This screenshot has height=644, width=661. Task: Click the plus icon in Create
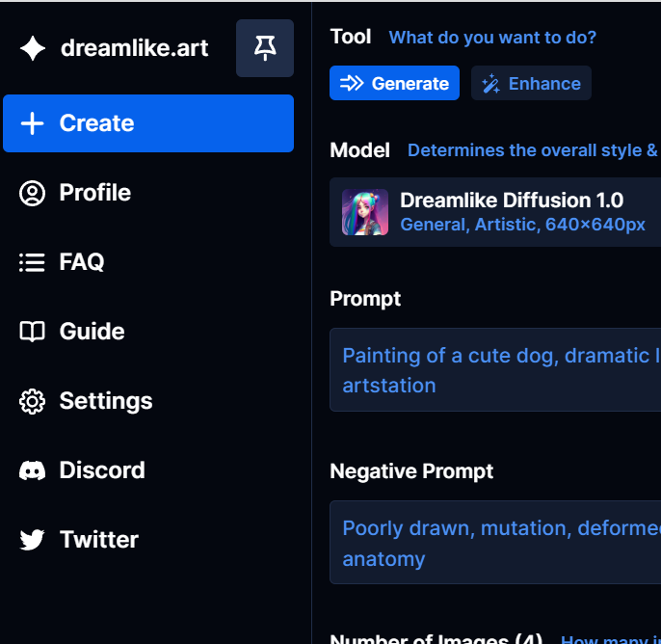32,123
